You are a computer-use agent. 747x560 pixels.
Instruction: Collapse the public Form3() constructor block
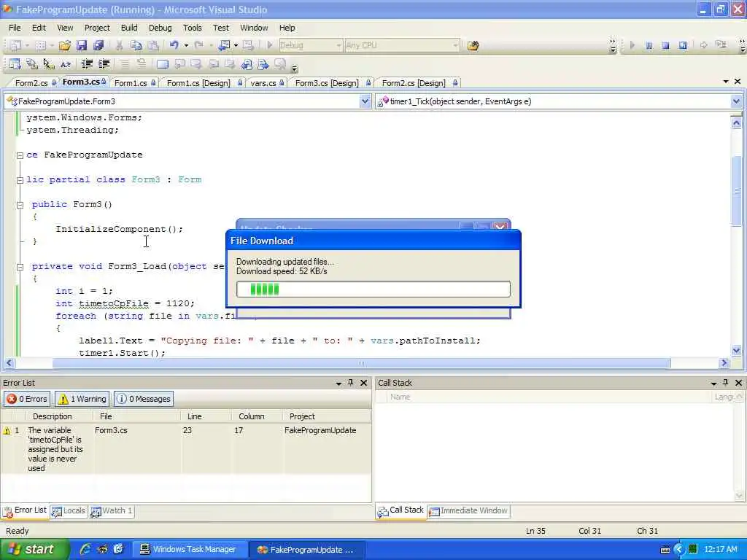pyautogui.click(x=20, y=205)
